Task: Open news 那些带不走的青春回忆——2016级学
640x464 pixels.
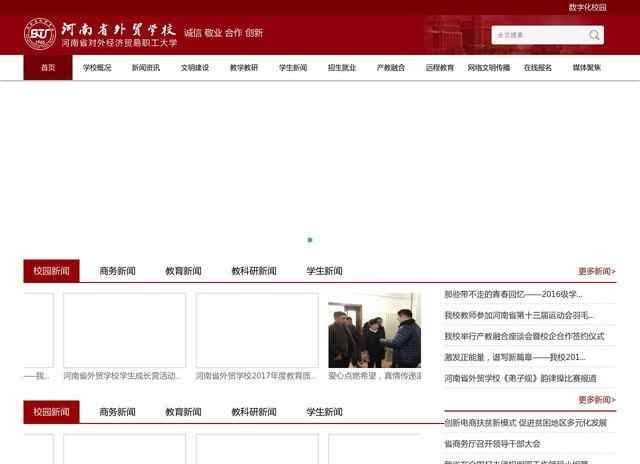Action: pos(513,294)
